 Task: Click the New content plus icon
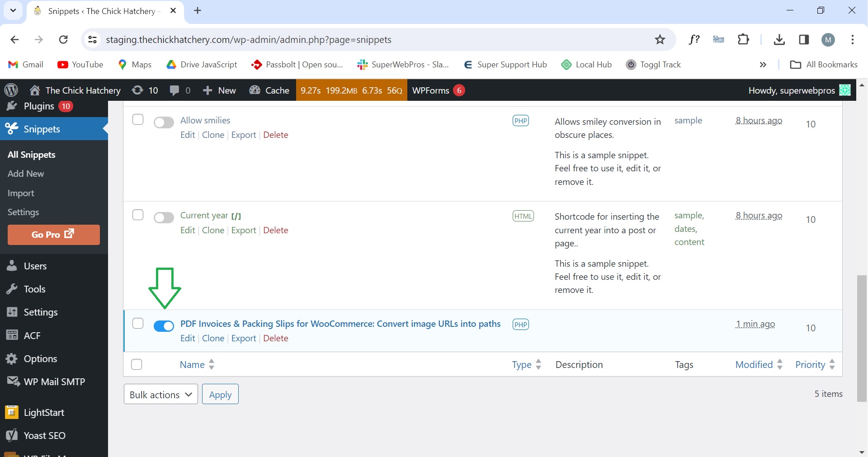(207, 90)
